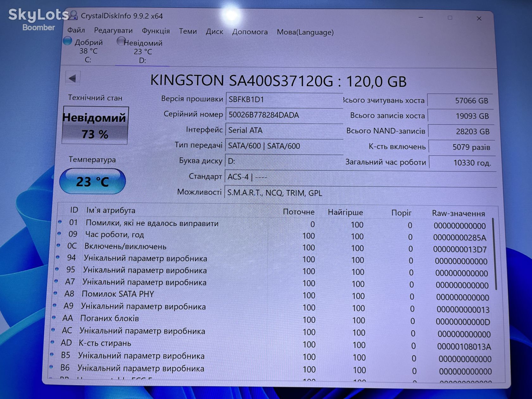Click the blue status orb for drive C:
This screenshot has width=532, height=399.
click(x=67, y=41)
